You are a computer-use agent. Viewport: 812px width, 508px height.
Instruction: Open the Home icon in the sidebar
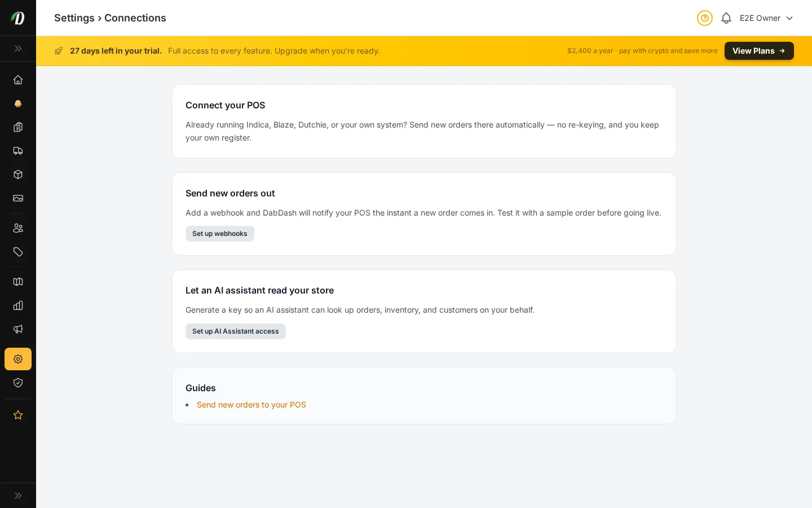tap(18, 80)
